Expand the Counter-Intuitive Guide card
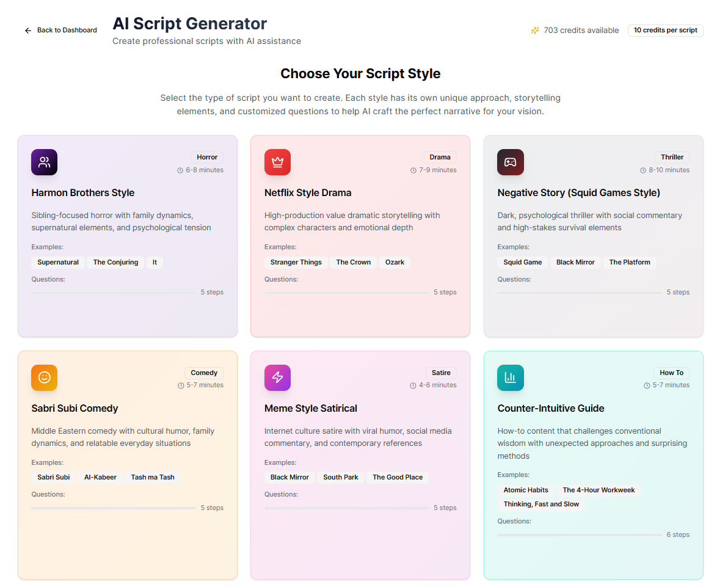Screen dimensions: 728x587 coord(593,464)
